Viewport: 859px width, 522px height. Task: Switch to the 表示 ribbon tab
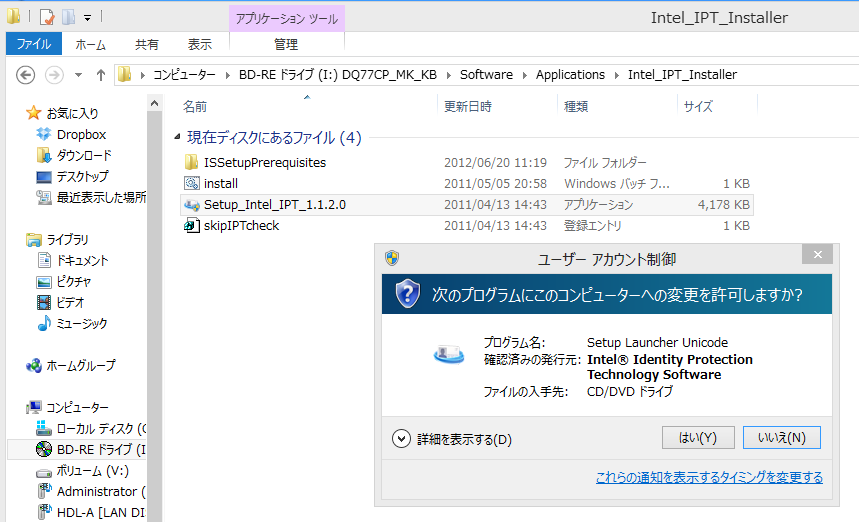199,44
